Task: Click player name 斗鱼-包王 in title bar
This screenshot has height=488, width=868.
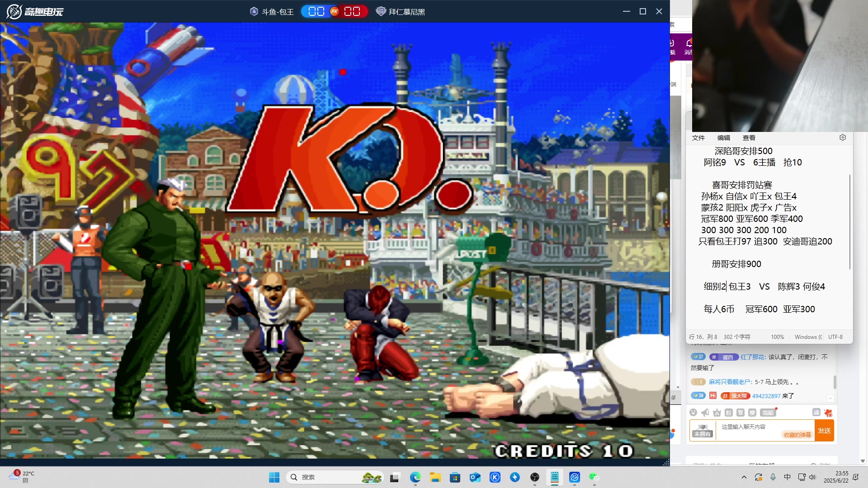Action: [278, 12]
